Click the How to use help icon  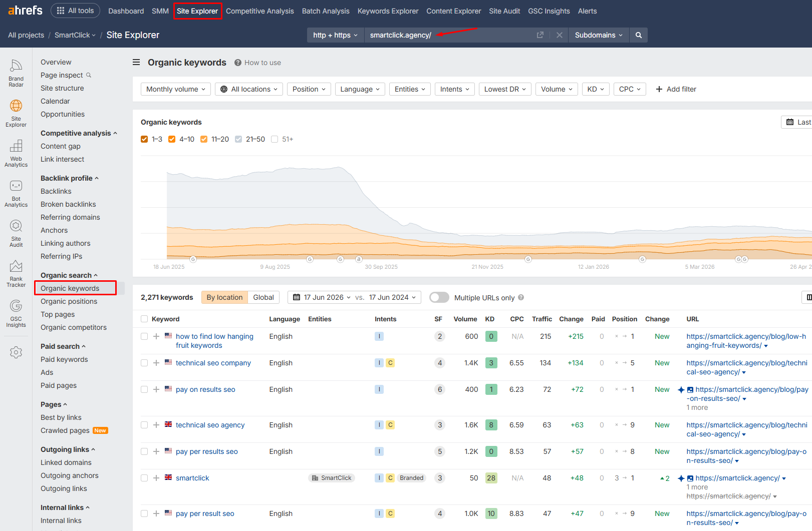[238, 63]
